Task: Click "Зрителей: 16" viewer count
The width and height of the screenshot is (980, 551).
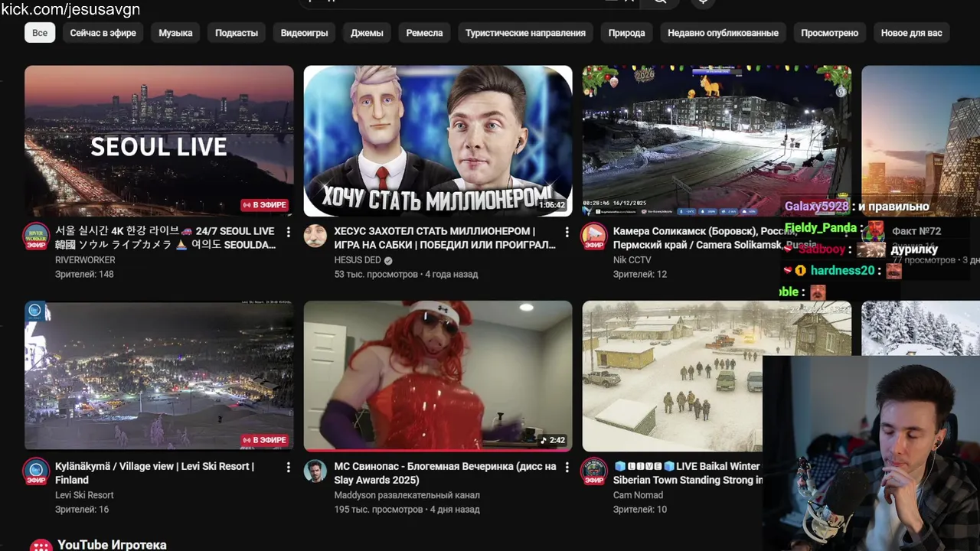Action: pyautogui.click(x=82, y=509)
